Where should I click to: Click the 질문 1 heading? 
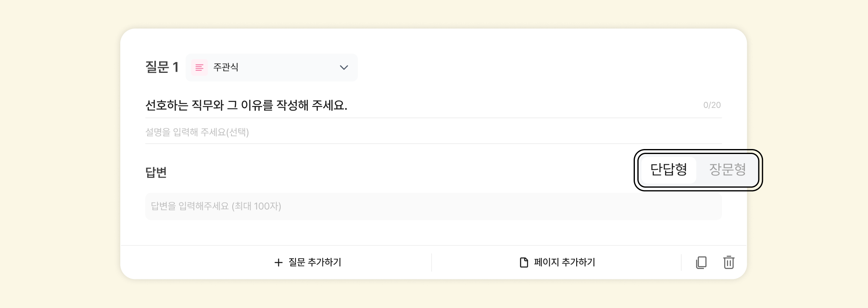[162, 67]
